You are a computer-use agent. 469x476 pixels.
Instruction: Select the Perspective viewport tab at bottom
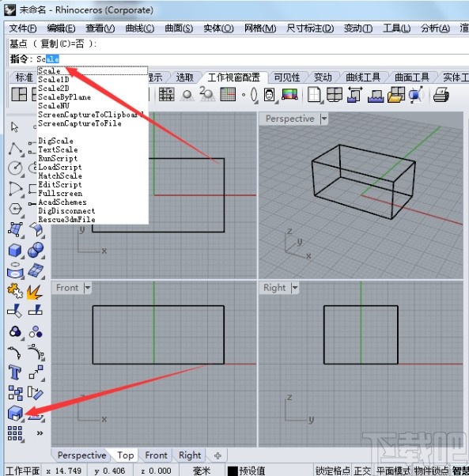(x=81, y=455)
